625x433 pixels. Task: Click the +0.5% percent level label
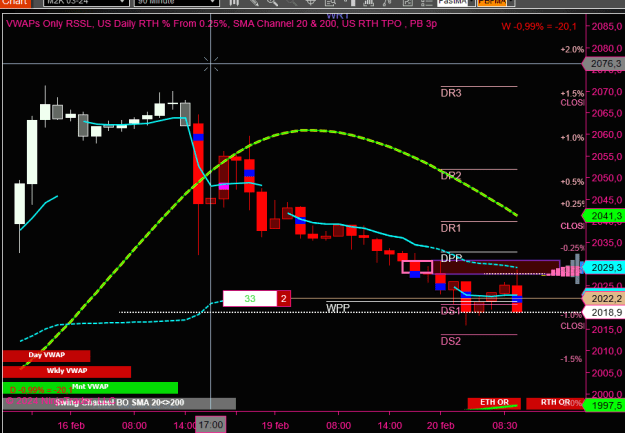[572, 182]
